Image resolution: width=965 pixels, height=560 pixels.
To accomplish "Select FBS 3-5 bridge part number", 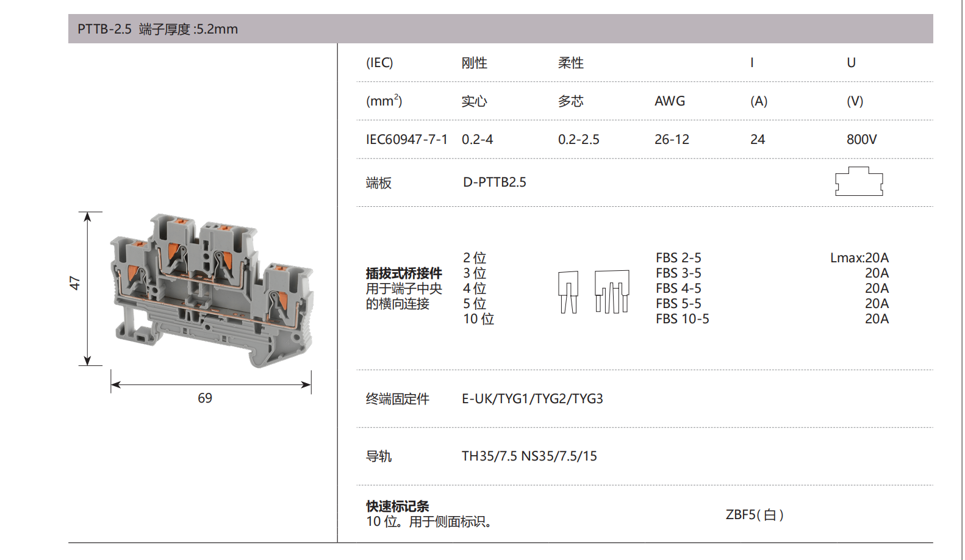I will [x=678, y=273].
